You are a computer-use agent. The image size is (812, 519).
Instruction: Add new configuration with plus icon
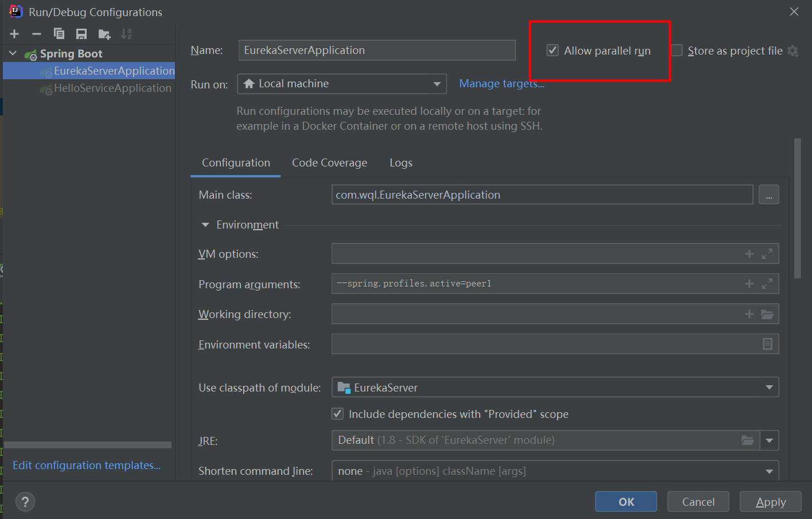pos(14,34)
